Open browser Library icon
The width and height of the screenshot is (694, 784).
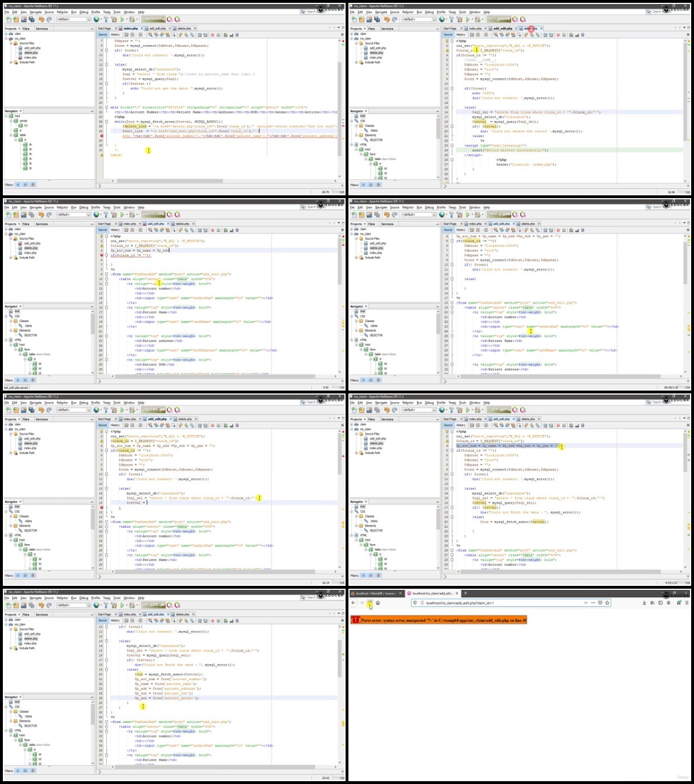[652, 602]
